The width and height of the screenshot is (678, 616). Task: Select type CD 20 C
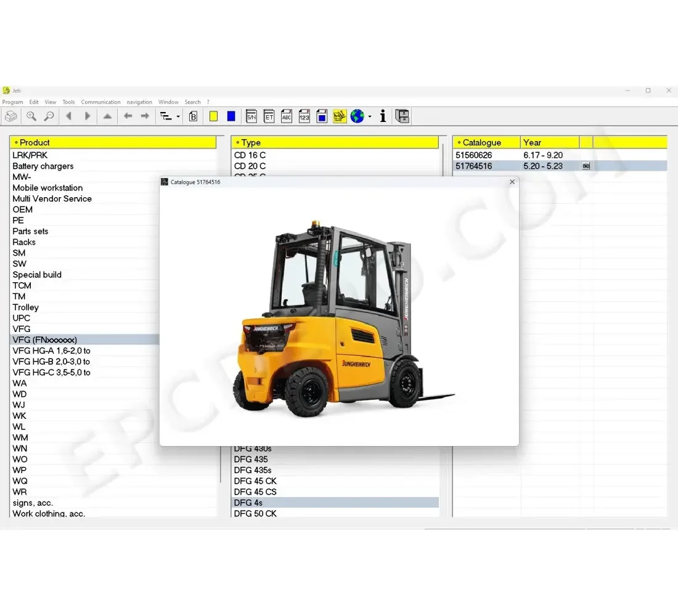[250, 166]
